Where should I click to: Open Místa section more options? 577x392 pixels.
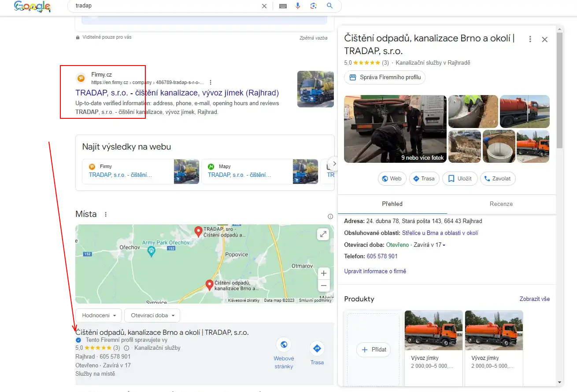(x=105, y=214)
